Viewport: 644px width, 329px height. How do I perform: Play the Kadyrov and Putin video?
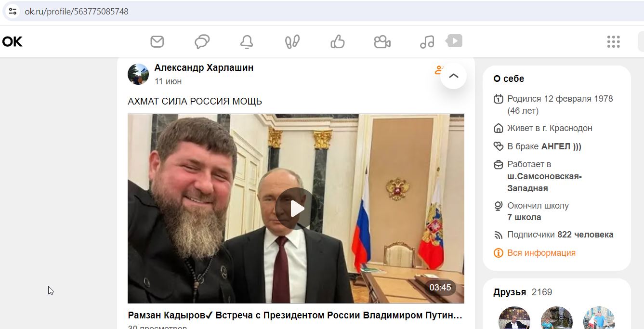click(x=296, y=209)
